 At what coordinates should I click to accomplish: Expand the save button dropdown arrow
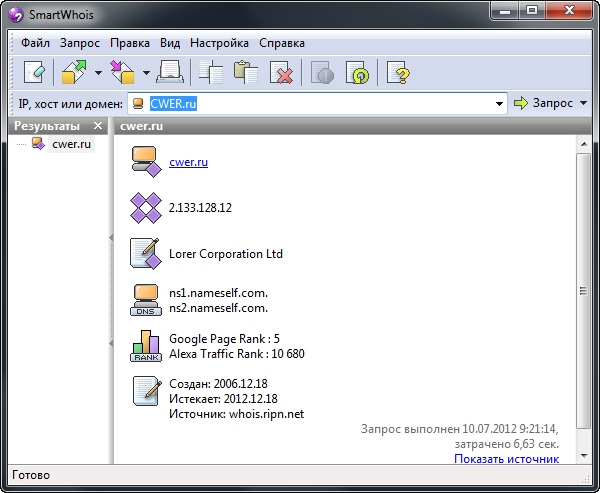point(146,72)
